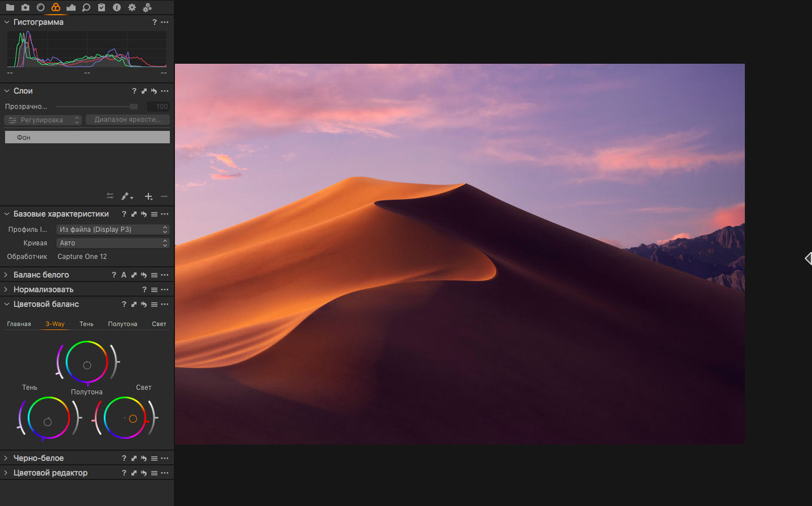
Task: Click the help icon in Черно-белое header
Action: [124, 458]
